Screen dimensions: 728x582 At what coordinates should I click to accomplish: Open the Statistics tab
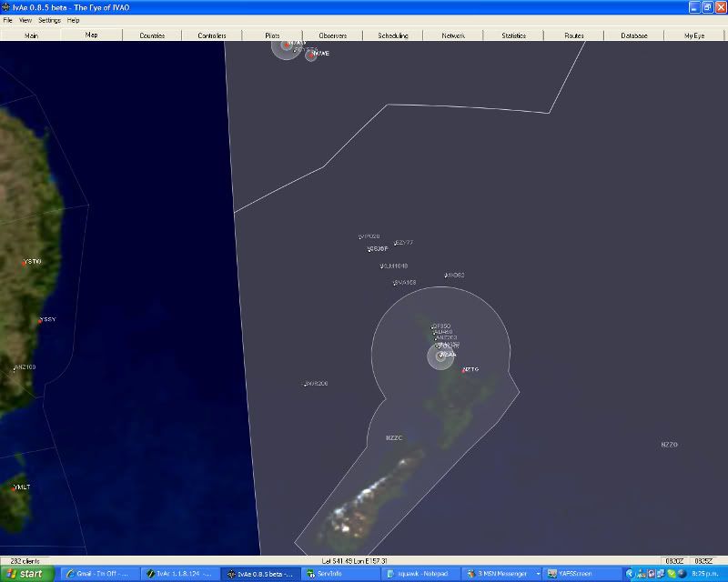513,35
